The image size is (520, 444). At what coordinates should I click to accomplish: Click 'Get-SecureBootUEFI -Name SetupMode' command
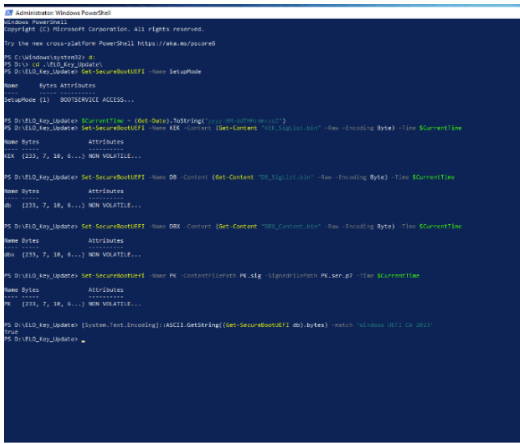[141, 72]
